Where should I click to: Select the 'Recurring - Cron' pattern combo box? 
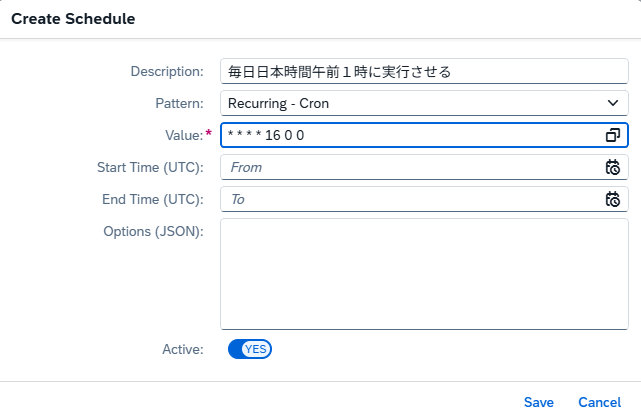click(x=424, y=103)
